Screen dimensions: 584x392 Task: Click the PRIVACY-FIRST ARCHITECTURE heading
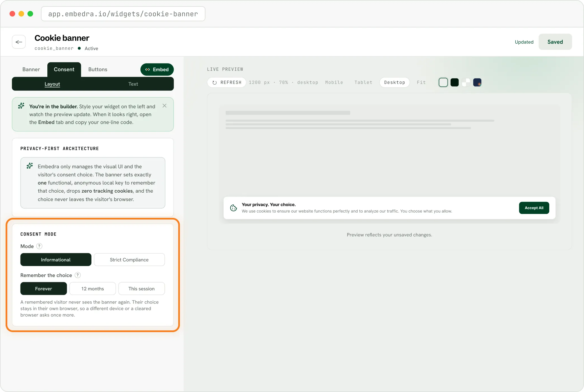point(60,148)
